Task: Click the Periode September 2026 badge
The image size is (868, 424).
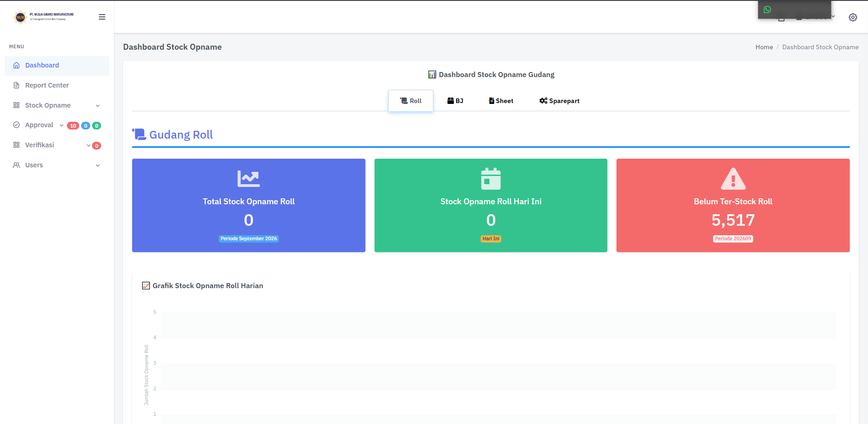Action: [249, 238]
